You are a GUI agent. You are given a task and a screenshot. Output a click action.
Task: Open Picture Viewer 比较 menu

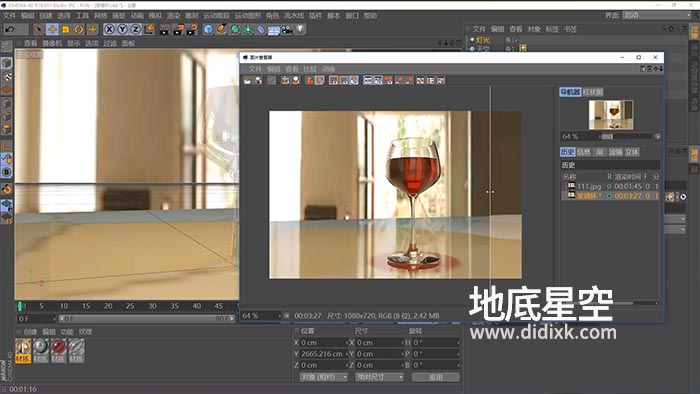(310, 69)
